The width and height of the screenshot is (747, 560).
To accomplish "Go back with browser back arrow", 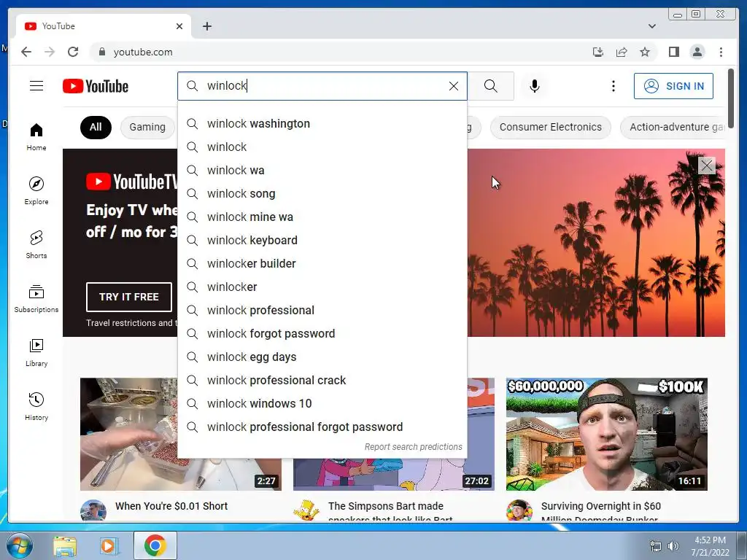I will [x=26, y=52].
